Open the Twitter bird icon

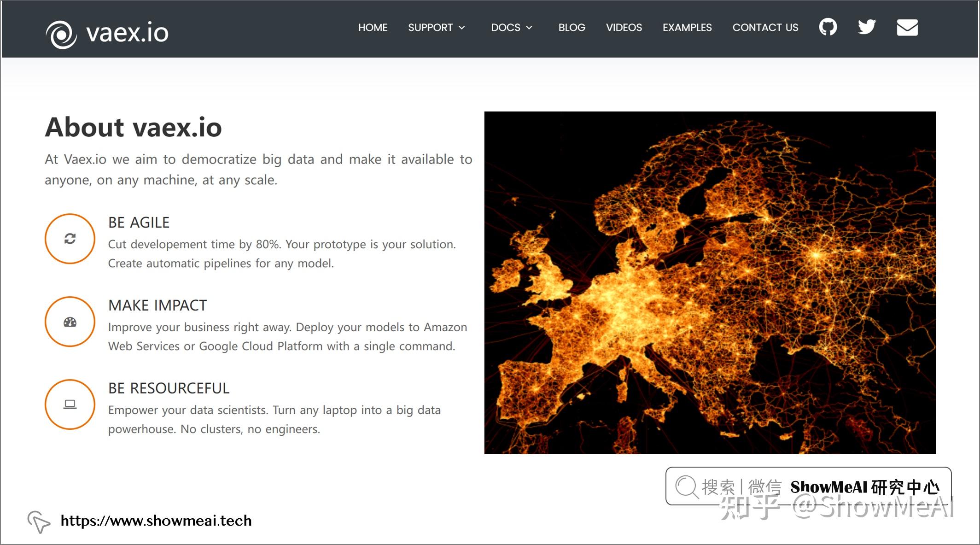point(866,27)
